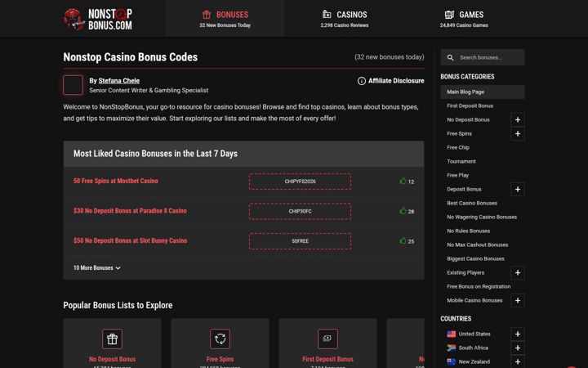Click the Free Spins sidebar category label
The image size is (588, 368).
[459, 133]
